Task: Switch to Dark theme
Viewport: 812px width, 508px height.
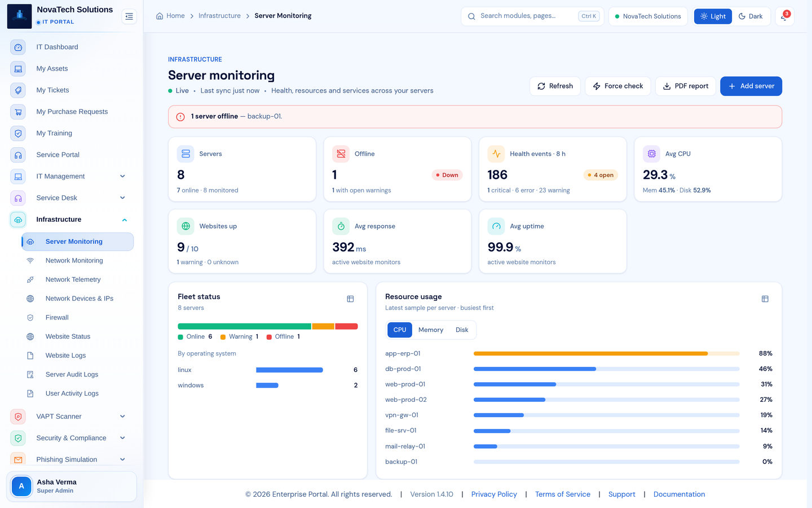Action: (x=751, y=16)
